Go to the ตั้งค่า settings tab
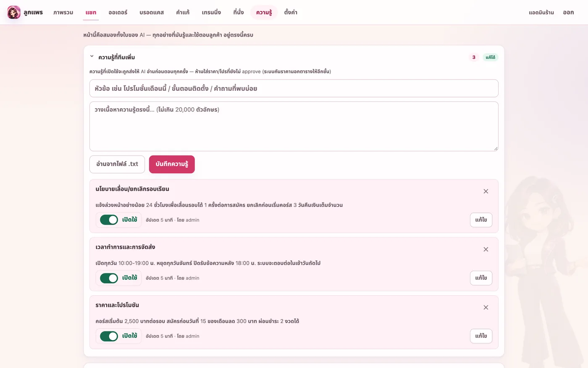 pyautogui.click(x=291, y=12)
